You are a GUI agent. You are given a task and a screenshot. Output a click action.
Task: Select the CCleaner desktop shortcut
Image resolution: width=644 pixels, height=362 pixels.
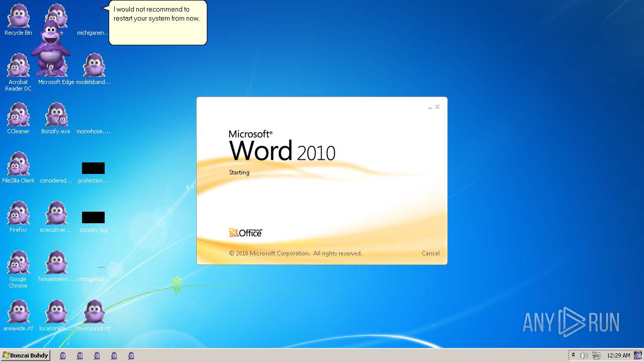coord(18,119)
